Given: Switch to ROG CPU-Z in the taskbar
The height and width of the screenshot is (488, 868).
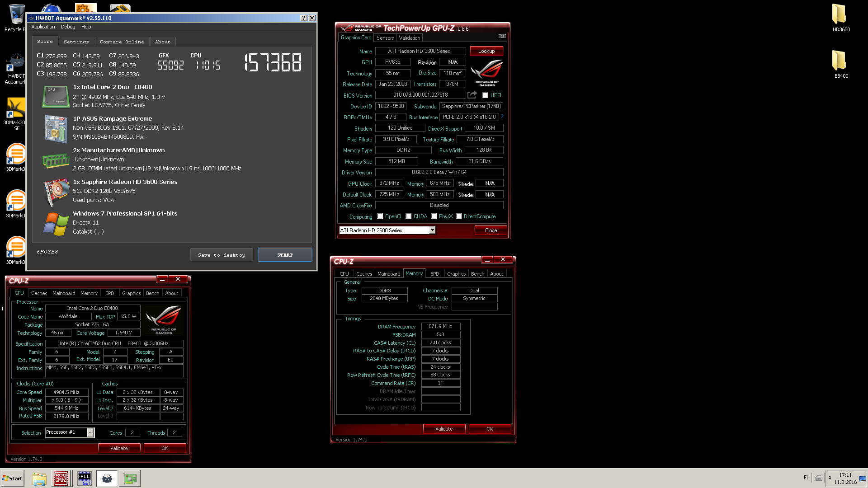Looking at the screenshot, I should [x=61, y=478].
